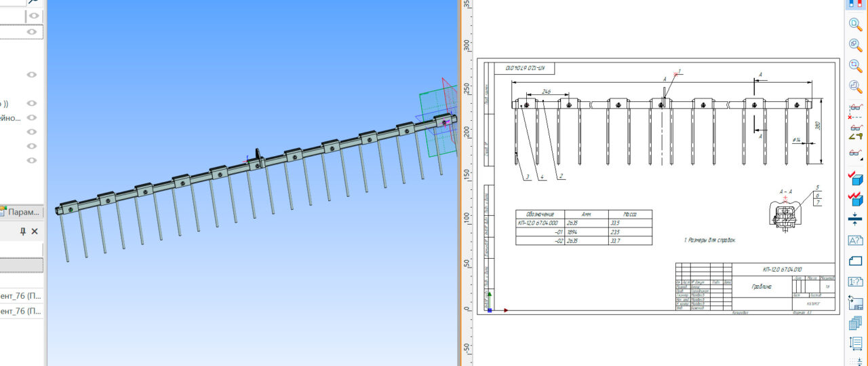Click the search magnifier in the tree panel
Image resolution: width=868 pixels, height=366 pixels.
tap(33, 2)
